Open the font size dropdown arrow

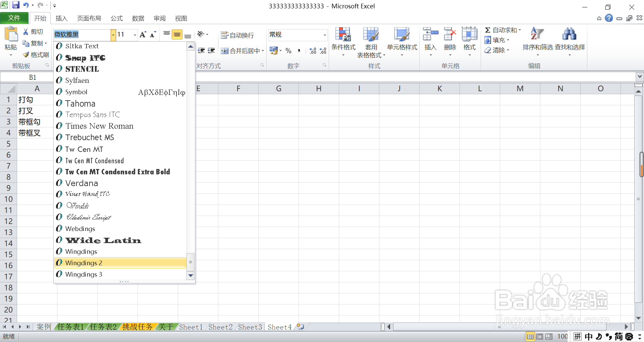coord(135,35)
